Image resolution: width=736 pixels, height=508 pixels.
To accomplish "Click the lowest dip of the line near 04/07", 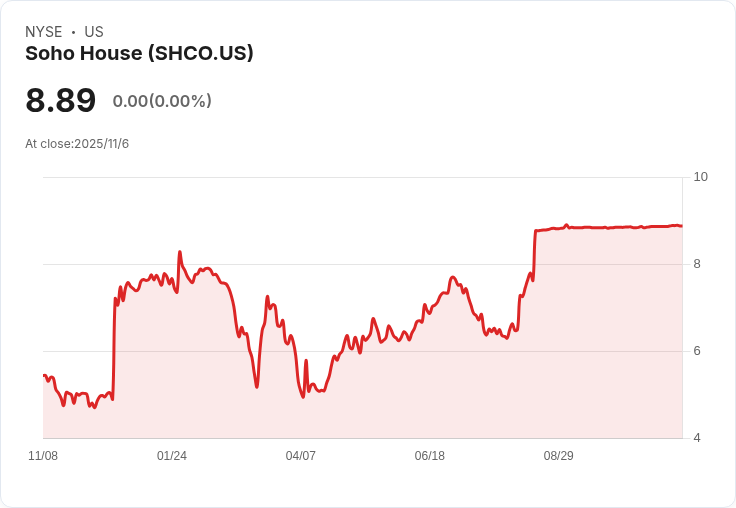I will pyautogui.click(x=303, y=397).
